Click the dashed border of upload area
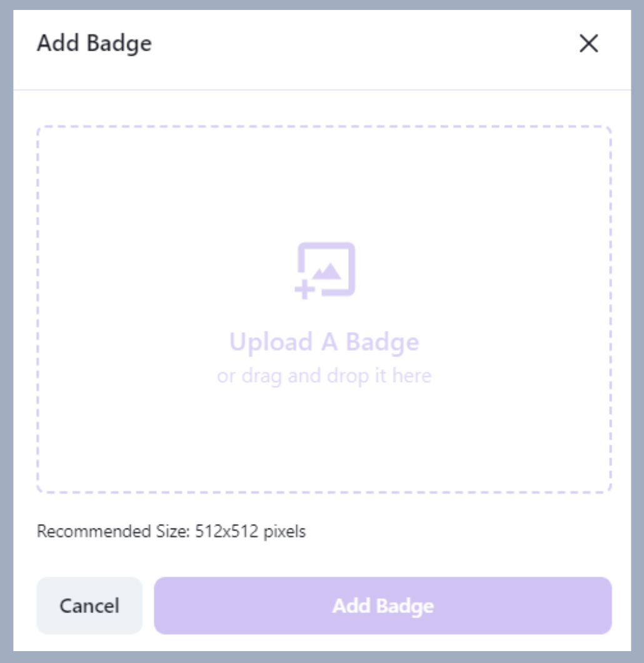644x663 pixels. coord(324,126)
